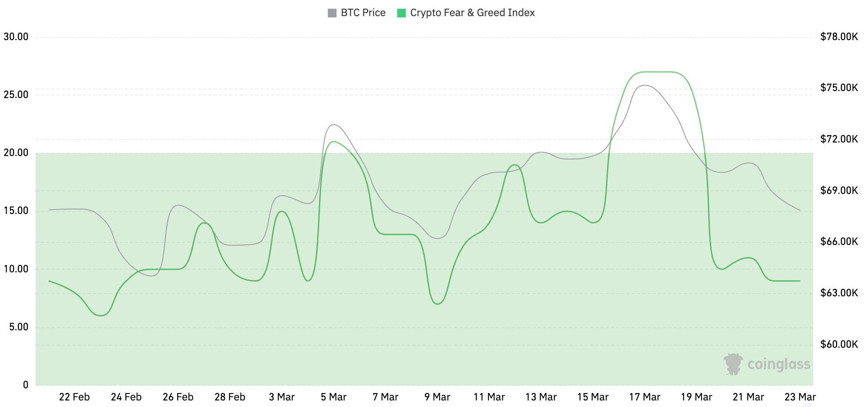Image resolution: width=868 pixels, height=407 pixels.
Task: Click the green Fear & Greed legend swatch
Action: click(401, 13)
